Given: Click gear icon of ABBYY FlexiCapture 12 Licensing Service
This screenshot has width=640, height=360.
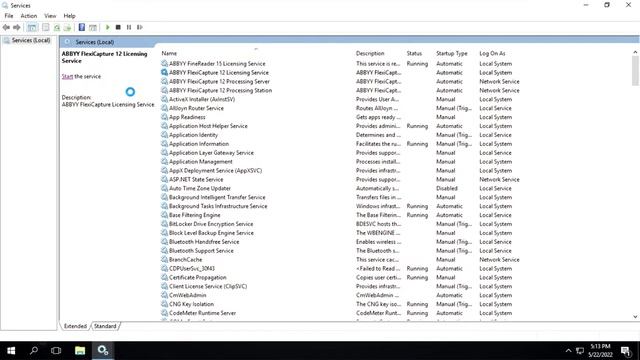Looking at the screenshot, I should [164, 73].
